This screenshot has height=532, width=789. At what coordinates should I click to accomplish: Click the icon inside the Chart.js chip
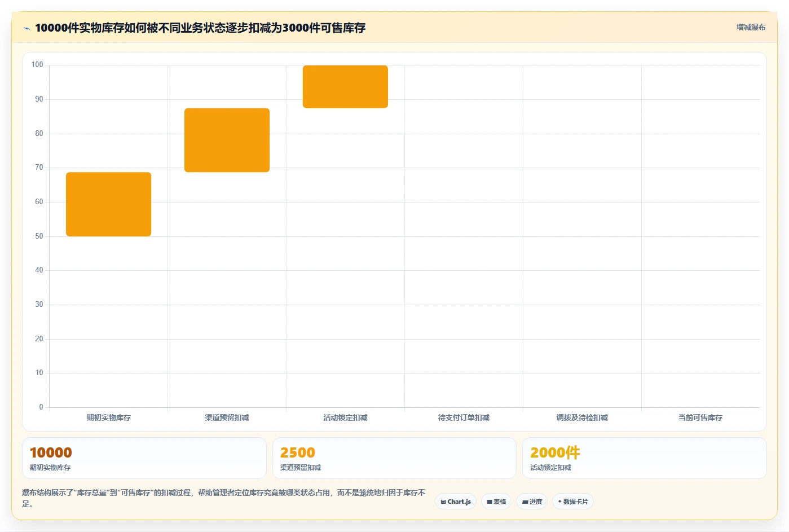443,502
